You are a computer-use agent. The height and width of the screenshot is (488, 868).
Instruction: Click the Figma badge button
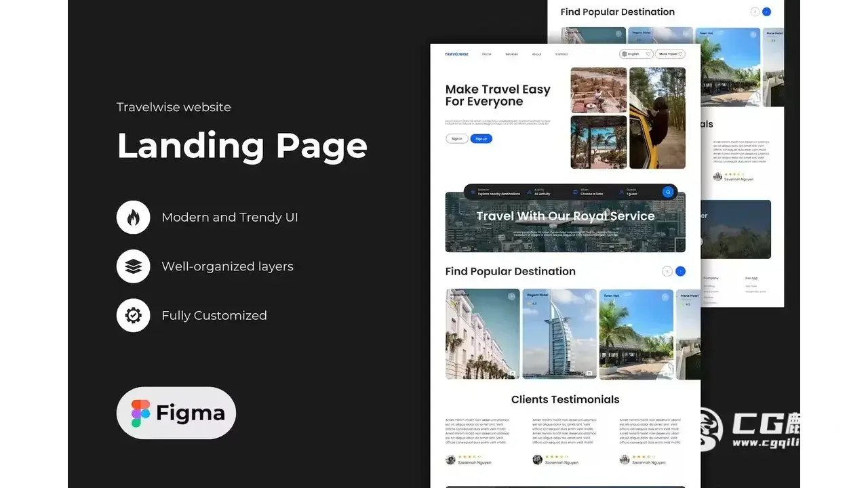(x=176, y=413)
